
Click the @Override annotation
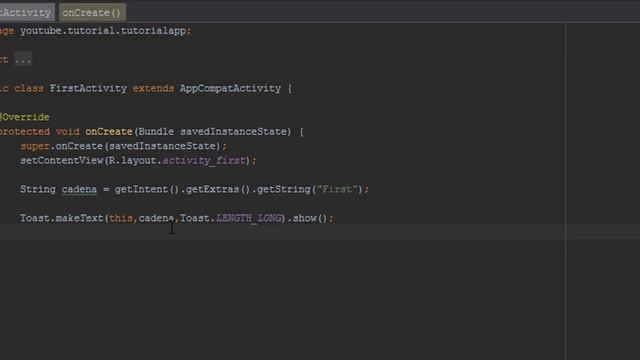(24, 117)
